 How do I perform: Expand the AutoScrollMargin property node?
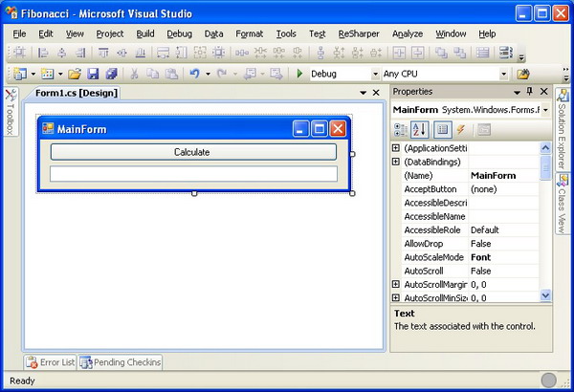pos(396,284)
